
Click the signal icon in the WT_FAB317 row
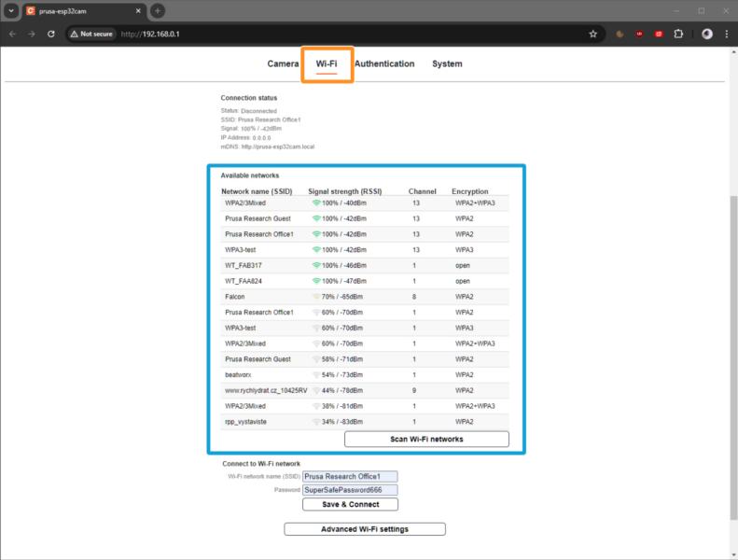click(x=315, y=265)
